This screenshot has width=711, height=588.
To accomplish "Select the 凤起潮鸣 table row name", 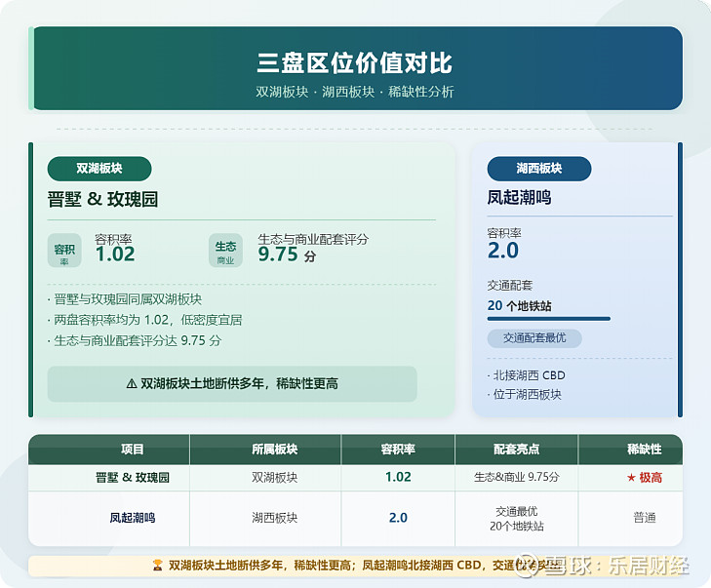I will click(x=133, y=518).
